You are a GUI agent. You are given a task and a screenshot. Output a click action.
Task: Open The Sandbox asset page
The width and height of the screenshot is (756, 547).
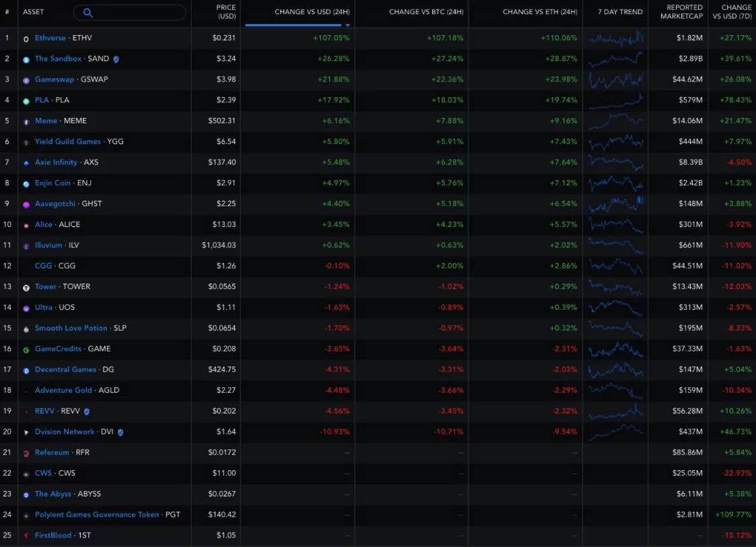[x=59, y=59]
